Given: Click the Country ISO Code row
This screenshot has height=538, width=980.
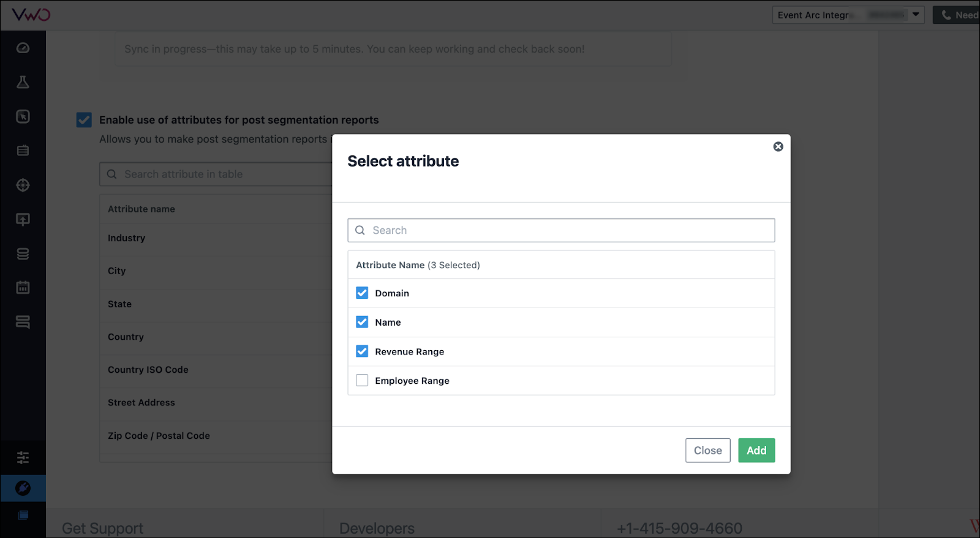Looking at the screenshot, I should (x=216, y=370).
